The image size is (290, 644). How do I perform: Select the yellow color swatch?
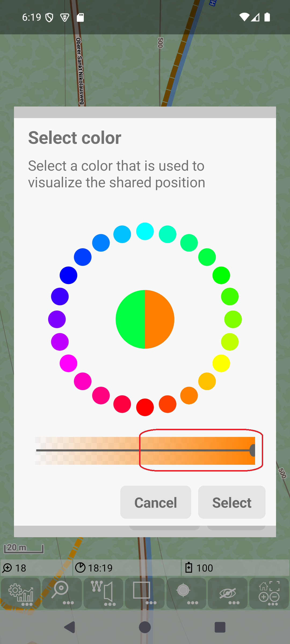pyautogui.click(x=221, y=363)
